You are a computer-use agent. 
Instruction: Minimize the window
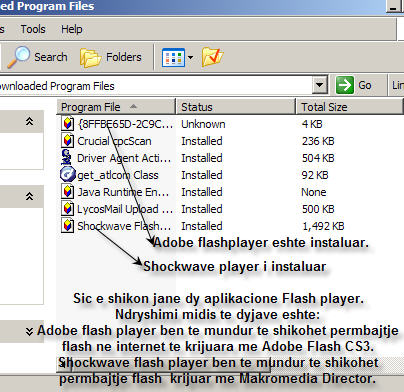393,7
